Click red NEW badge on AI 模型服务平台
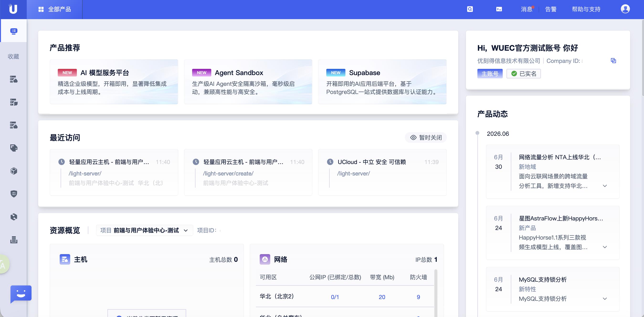Viewport: 644px width, 317px height. click(67, 73)
